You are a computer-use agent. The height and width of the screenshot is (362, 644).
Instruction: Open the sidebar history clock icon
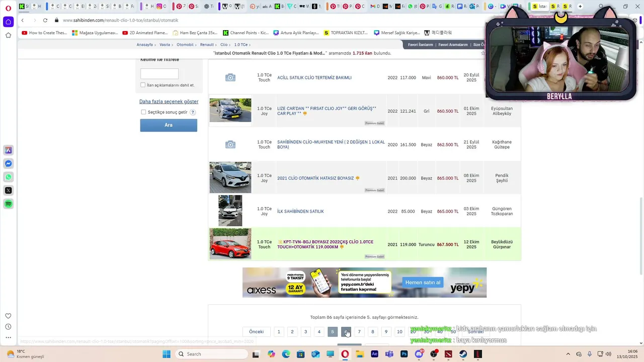coord(8,327)
